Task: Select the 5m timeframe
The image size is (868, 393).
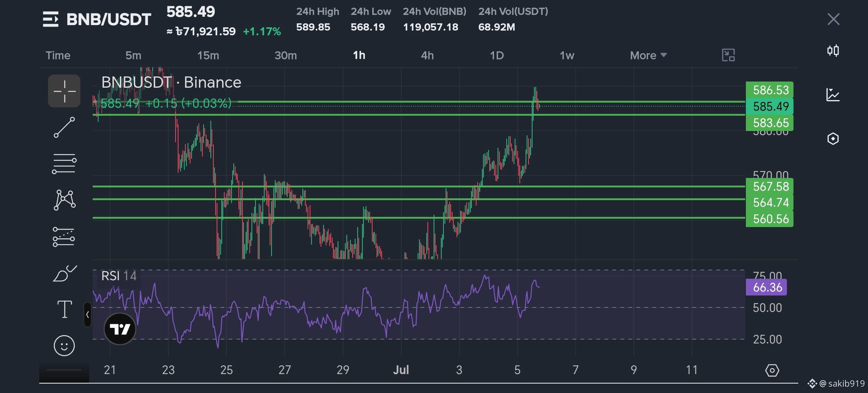Action: (133, 55)
